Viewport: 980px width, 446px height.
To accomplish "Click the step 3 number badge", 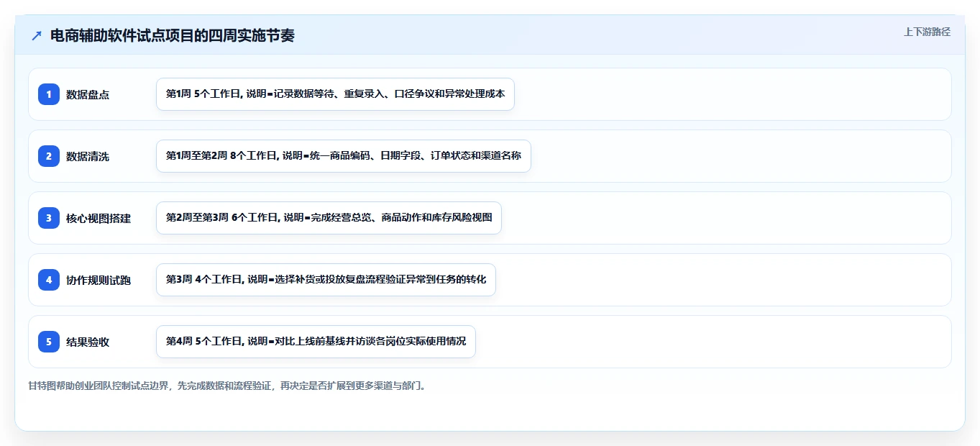I will [49, 218].
